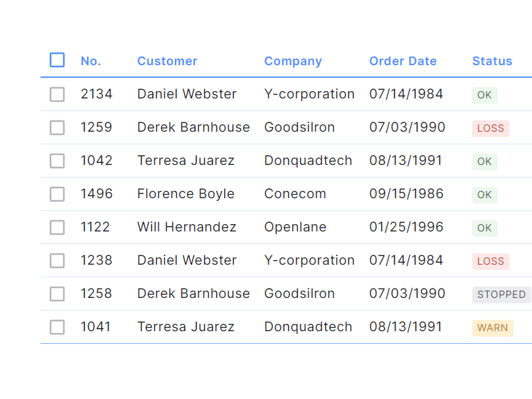Click the Customer column header

coord(167,61)
